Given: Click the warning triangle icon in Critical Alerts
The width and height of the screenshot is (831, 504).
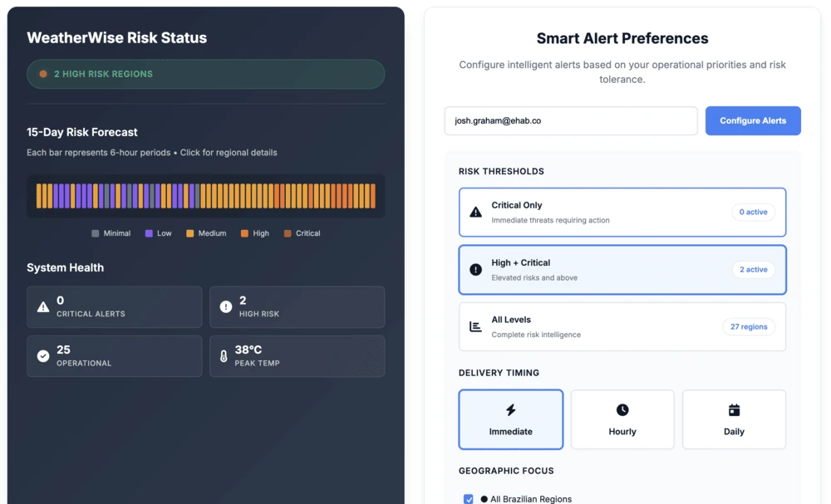Looking at the screenshot, I should (x=43, y=307).
